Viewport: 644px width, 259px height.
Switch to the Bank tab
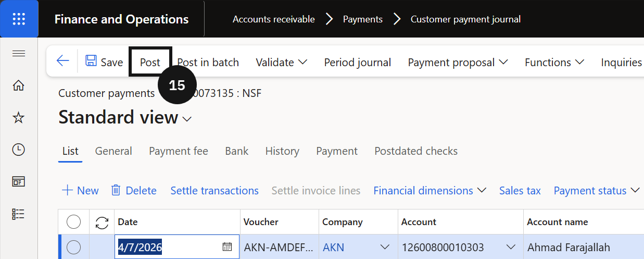pyautogui.click(x=237, y=151)
